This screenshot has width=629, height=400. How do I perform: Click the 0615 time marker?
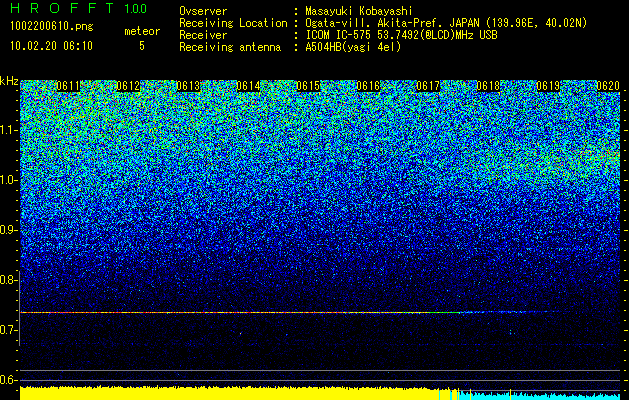[308, 86]
